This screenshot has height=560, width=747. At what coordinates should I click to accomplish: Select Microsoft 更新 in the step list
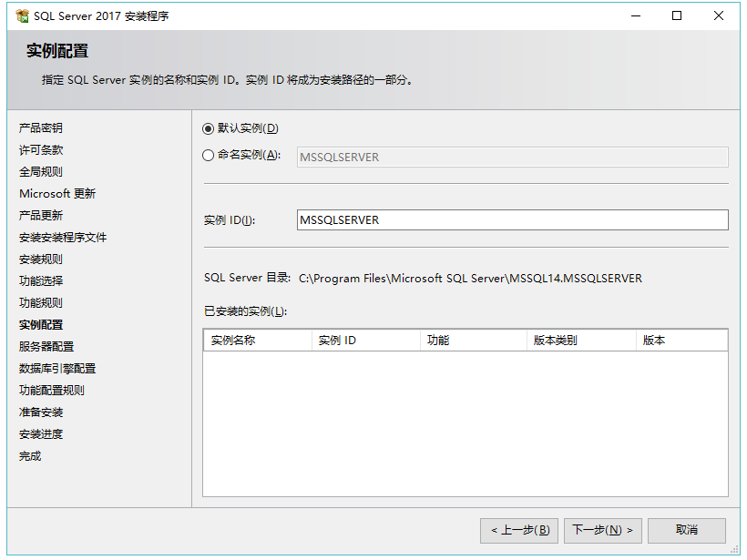[57, 193]
